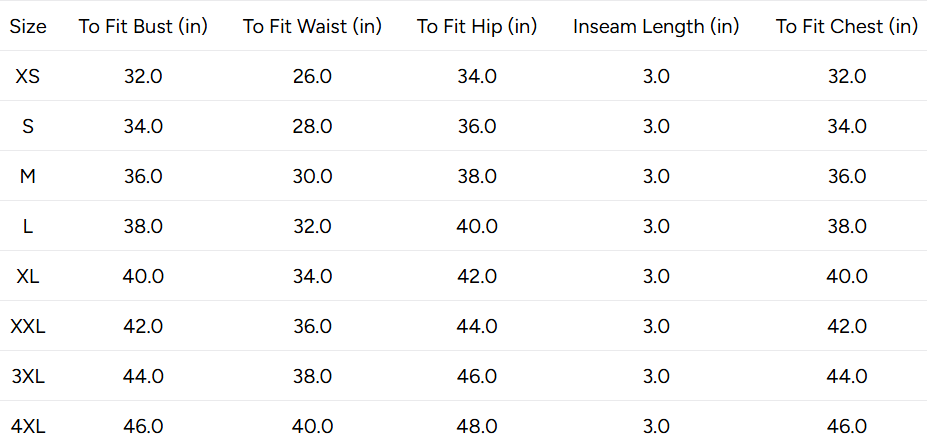Click the 26.0 waist value for XS
927x446 pixels.
click(312, 76)
